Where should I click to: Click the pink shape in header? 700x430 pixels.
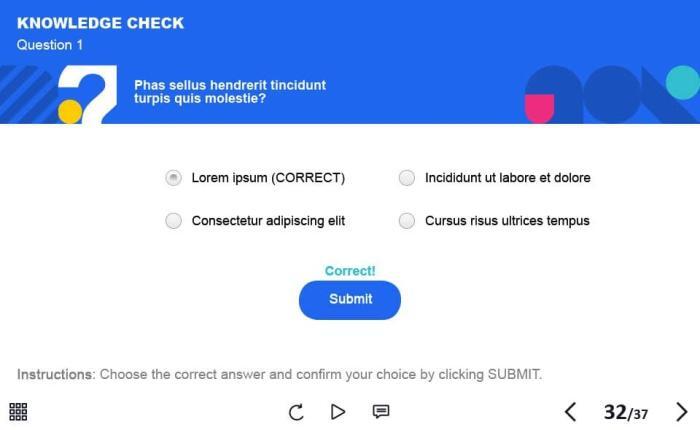(539, 109)
